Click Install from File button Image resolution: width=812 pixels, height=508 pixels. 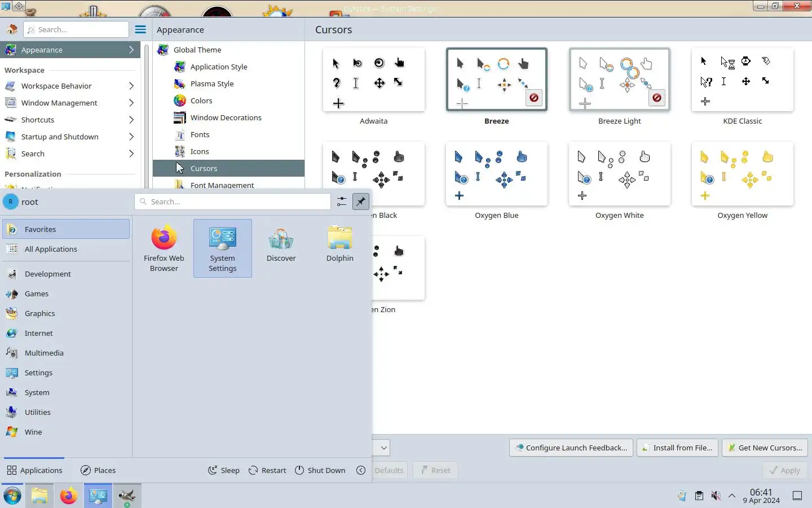(x=677, y=448)
